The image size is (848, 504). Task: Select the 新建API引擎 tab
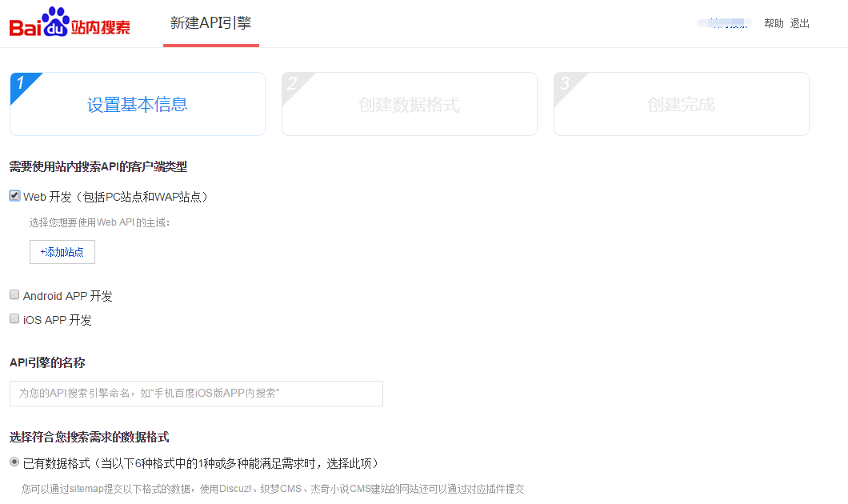211,23
